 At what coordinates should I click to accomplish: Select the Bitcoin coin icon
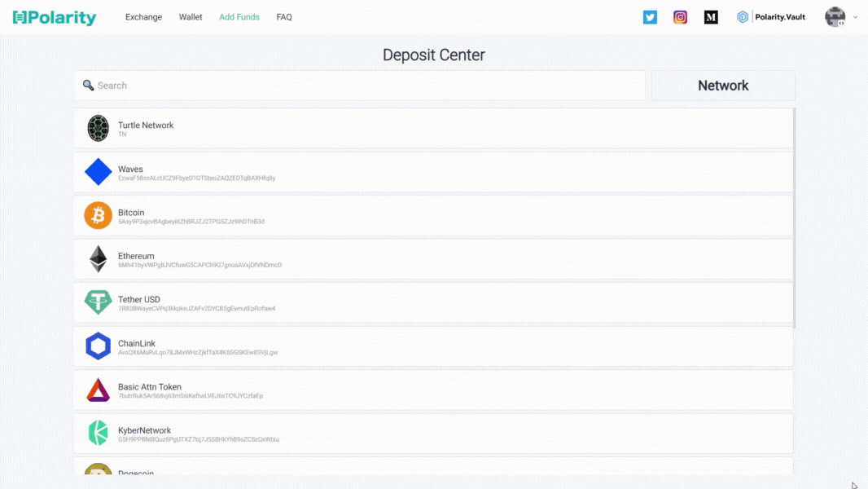(98, 215)
